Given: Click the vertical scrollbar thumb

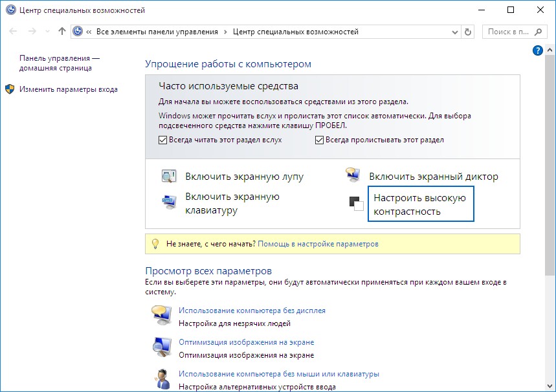Looking at the screenshot, I should point(550,165).
